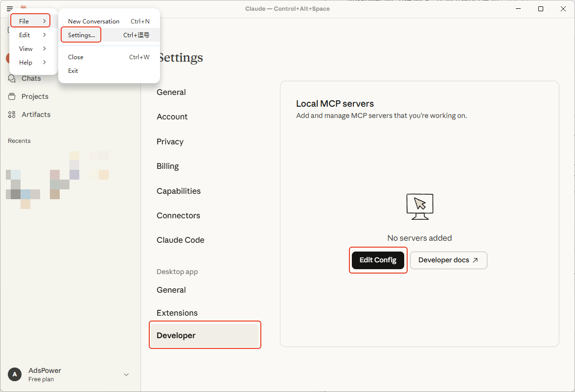Click the external arrow on Developer docs
The image size is (575, 392).
point(475,260)
